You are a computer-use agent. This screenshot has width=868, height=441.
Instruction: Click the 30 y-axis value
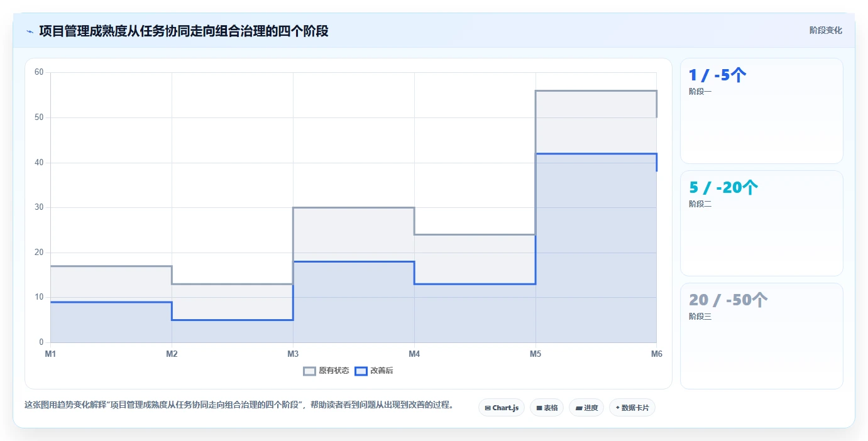(39, 207)
